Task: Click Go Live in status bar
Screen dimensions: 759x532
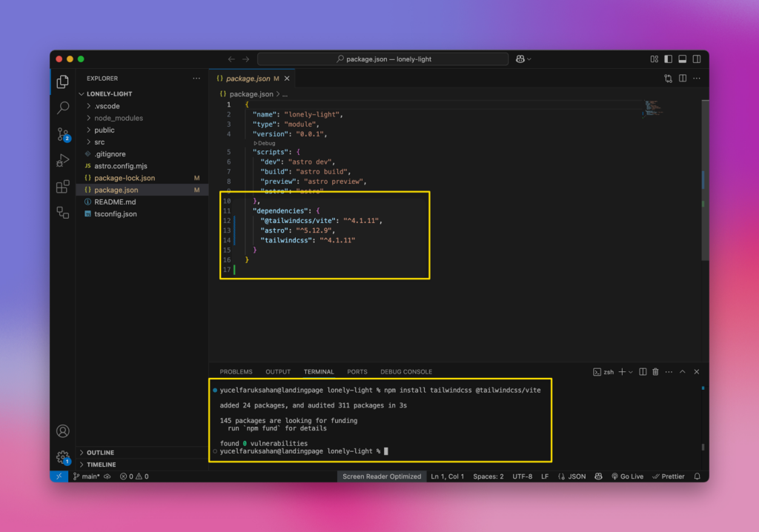Action: [627, 476]
